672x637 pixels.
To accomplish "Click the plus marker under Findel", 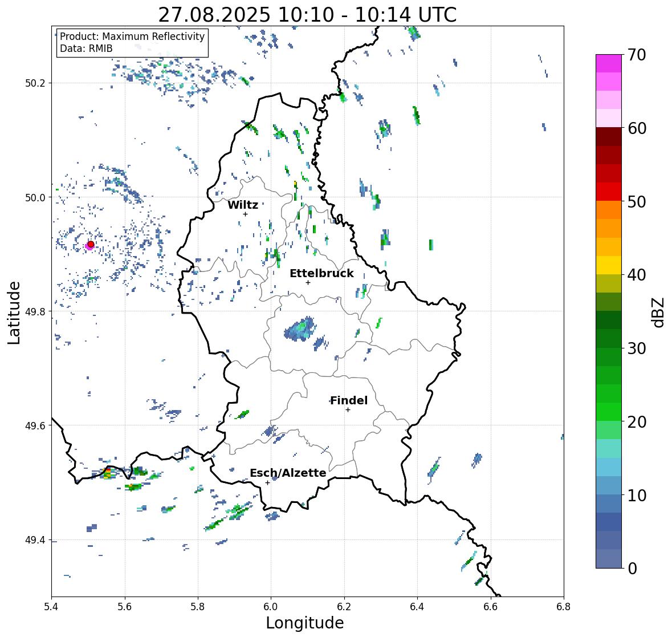I will pos(348,410).
